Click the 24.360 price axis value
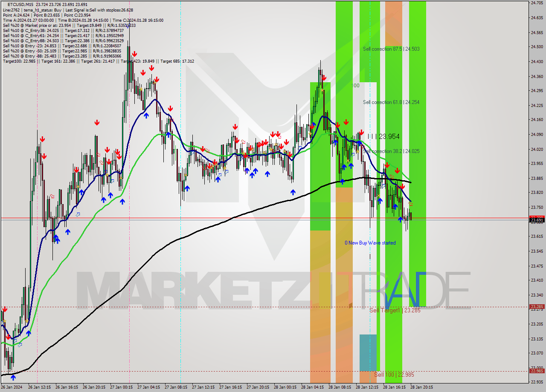 click(537, 76)
